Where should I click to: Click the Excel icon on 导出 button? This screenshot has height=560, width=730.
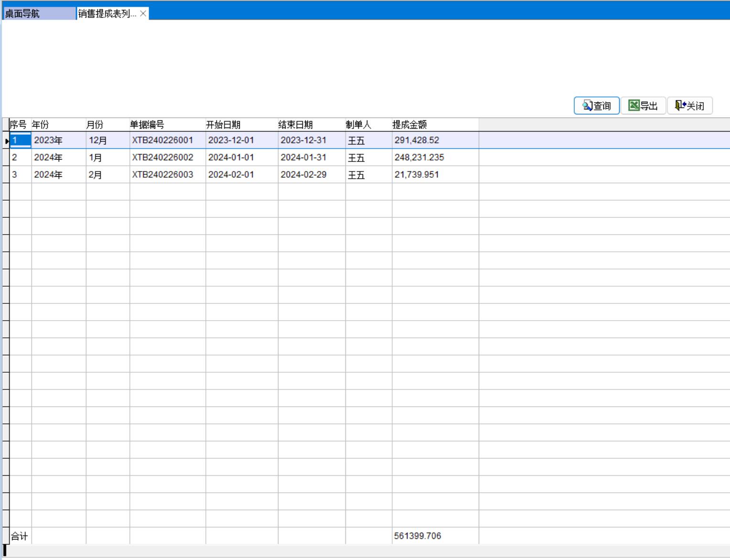point(633,106)
